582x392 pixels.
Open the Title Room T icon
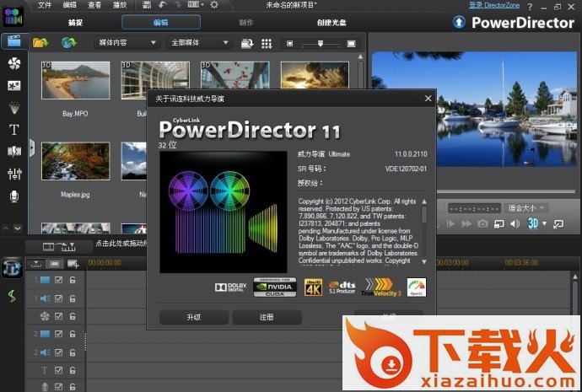[14, 130]
